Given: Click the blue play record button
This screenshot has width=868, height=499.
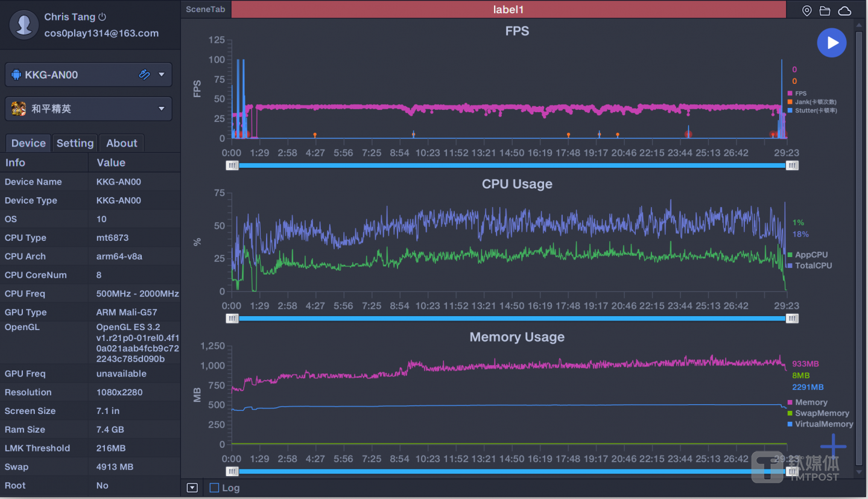Looking at the screenshot, I should 832,43.
